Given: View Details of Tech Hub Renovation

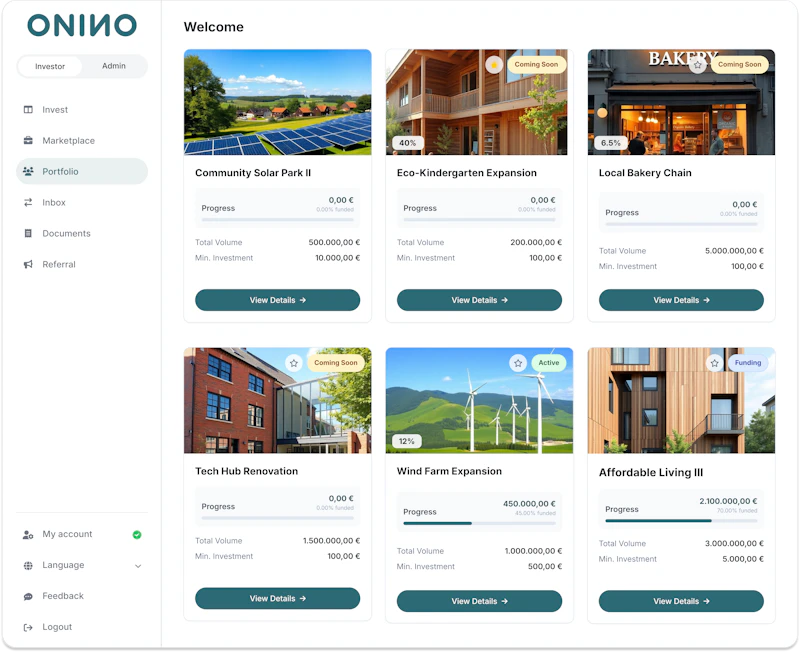Looking at the screenshot, I should click(x=278, y=598).
